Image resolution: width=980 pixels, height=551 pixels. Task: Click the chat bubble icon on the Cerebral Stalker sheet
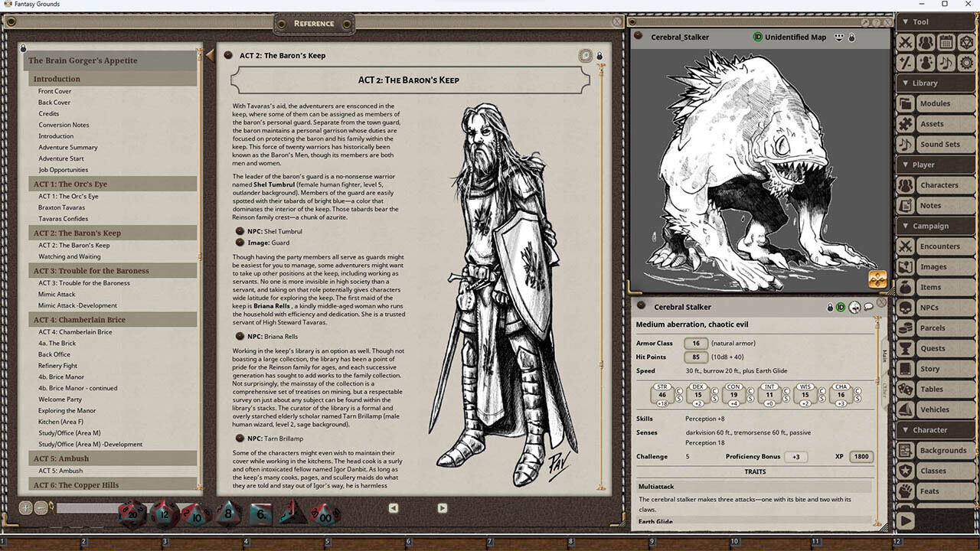click(x=867, y=306)
